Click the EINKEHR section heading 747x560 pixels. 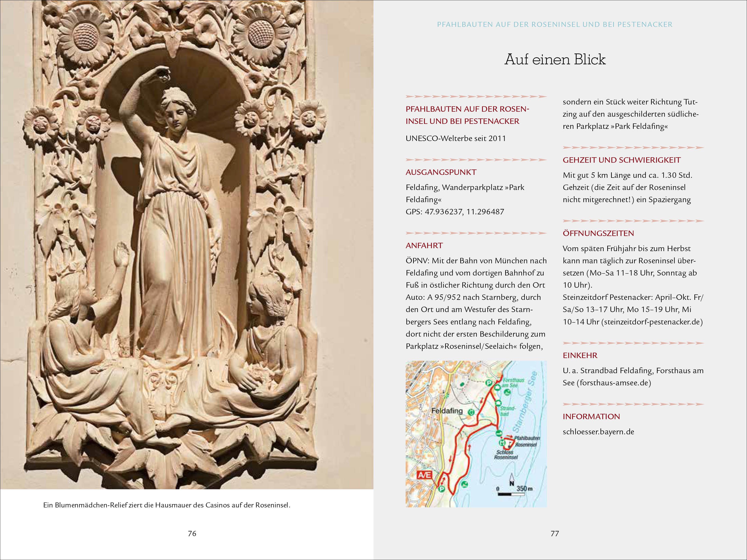(580, 355)
